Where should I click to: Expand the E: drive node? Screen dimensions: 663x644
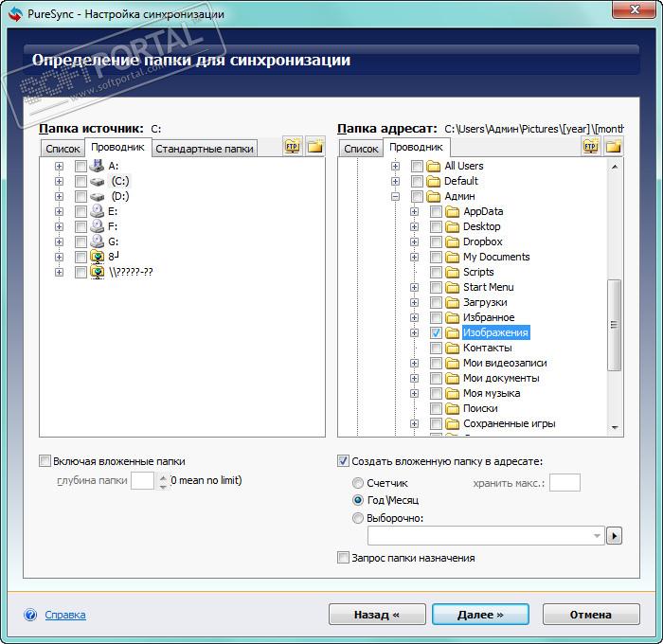(x=59, y=212)
